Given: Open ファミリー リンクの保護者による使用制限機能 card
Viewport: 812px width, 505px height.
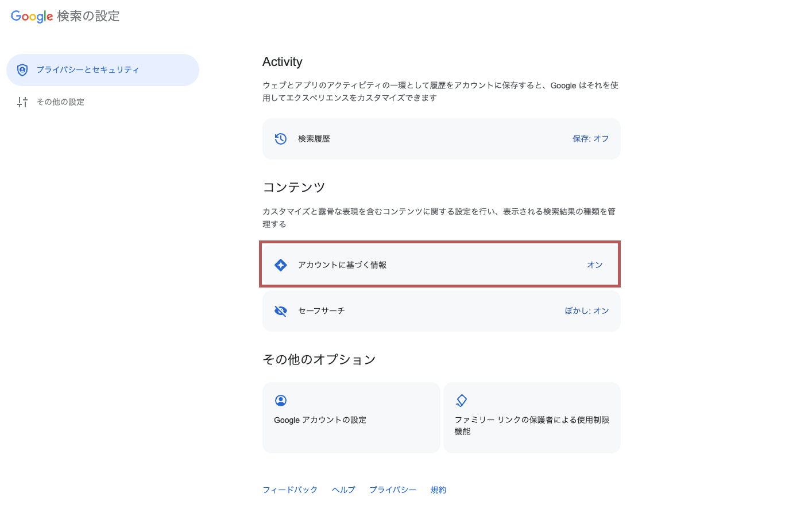Looking at the screenshot, I should click(x=532, y=418).
